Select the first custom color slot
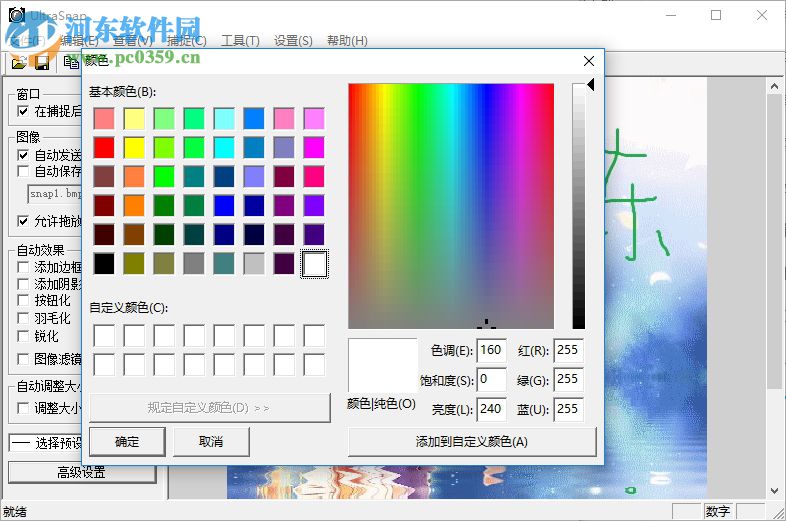Screen dimensions: 786x521 point(104,336)
